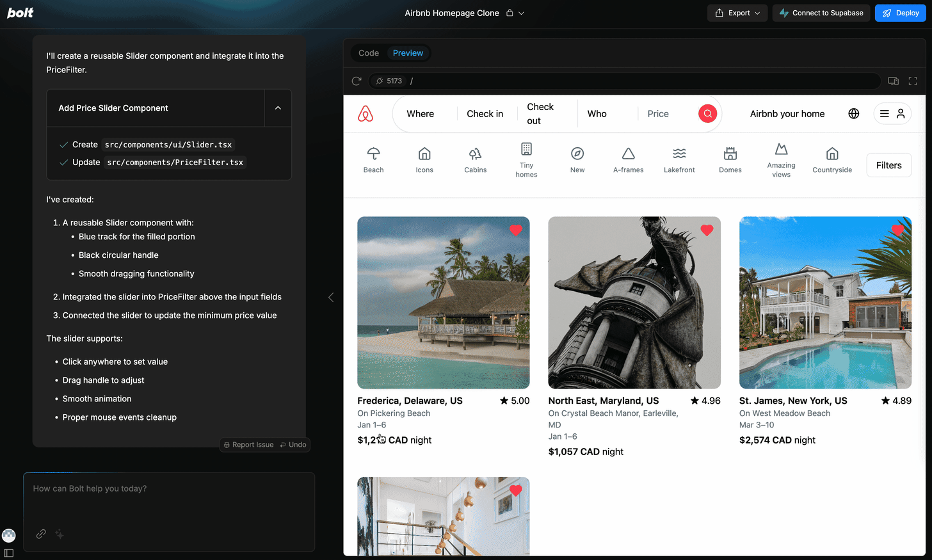This screenshot has width=932, height=560.
Task: Reload the preview with the refresh icon
Action: pyautogui.click(x=357, y=81)
